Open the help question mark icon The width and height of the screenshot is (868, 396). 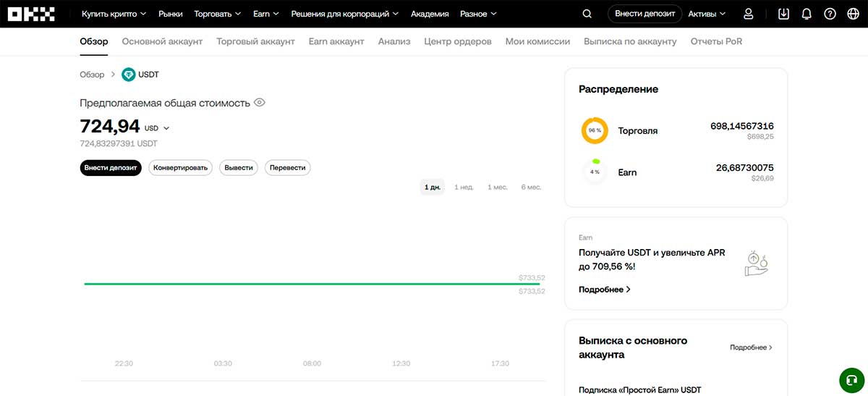pyautogui.click(x=830, y=14)
